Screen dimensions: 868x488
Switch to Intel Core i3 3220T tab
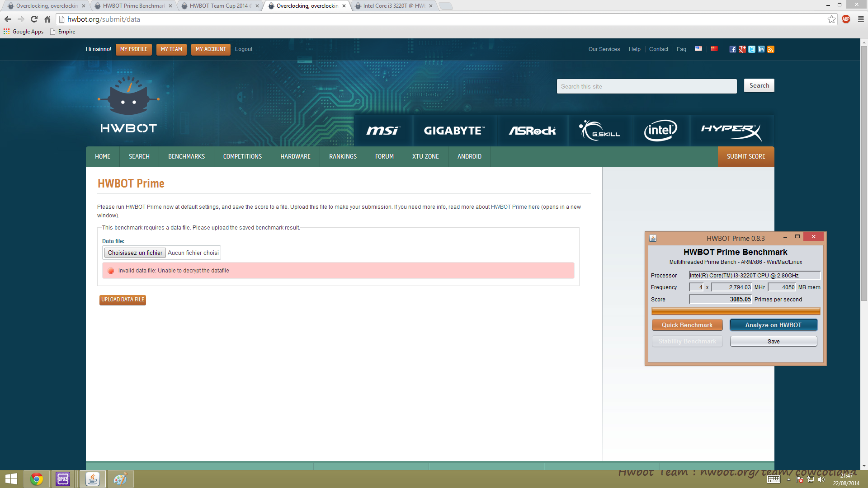[394, 6]
